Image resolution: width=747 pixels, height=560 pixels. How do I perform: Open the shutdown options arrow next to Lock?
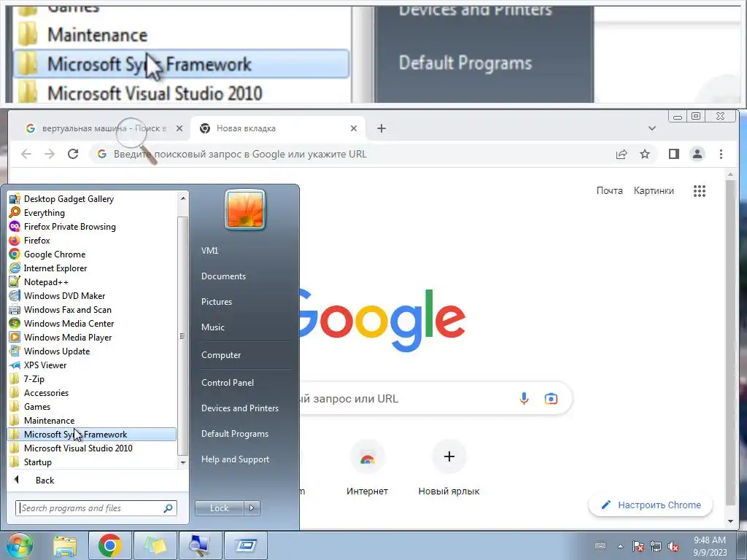252,508
